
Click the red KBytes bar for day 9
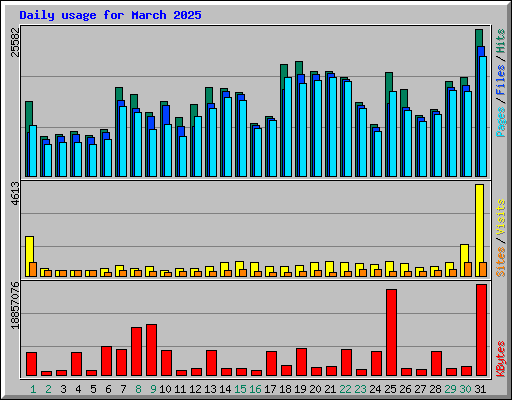click(x=152, y=350)
